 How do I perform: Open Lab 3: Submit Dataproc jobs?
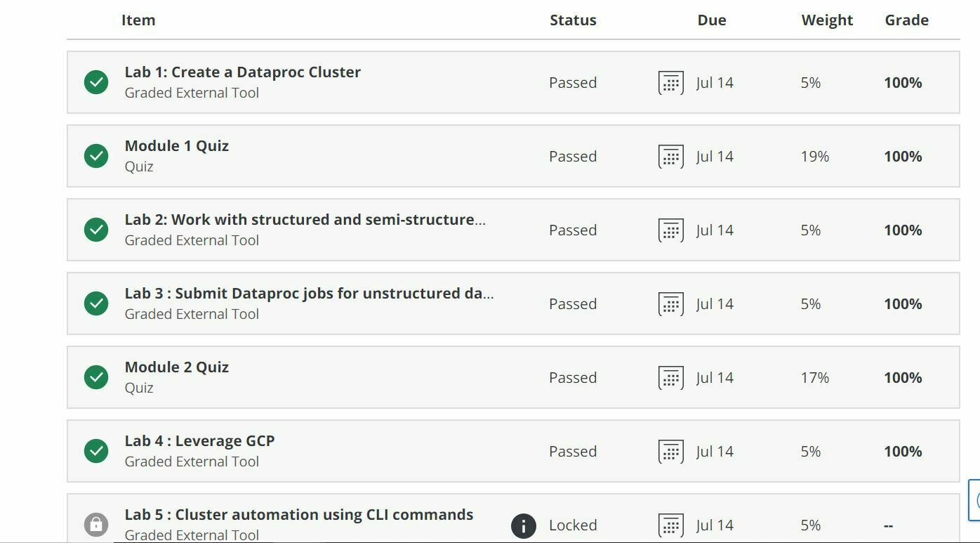tap(310, 294)
